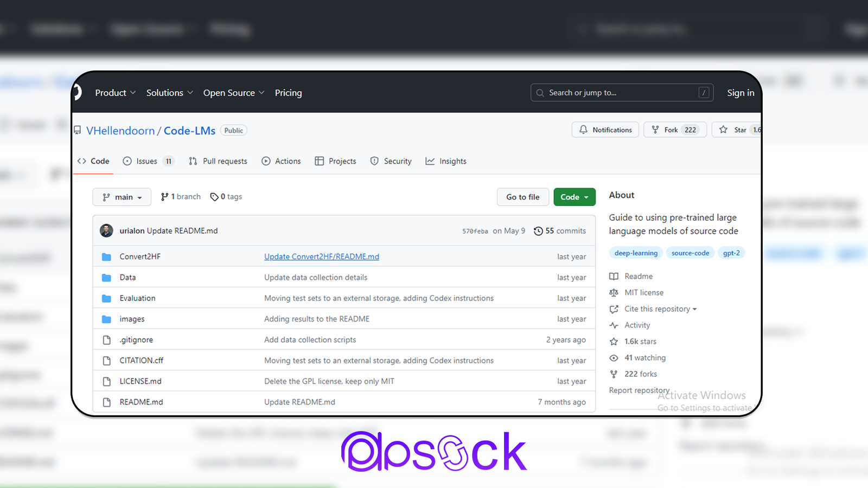This screenshot has height=488, width=868.
Task: Open the CITATION.cff file
Action: tap(141, 360)
